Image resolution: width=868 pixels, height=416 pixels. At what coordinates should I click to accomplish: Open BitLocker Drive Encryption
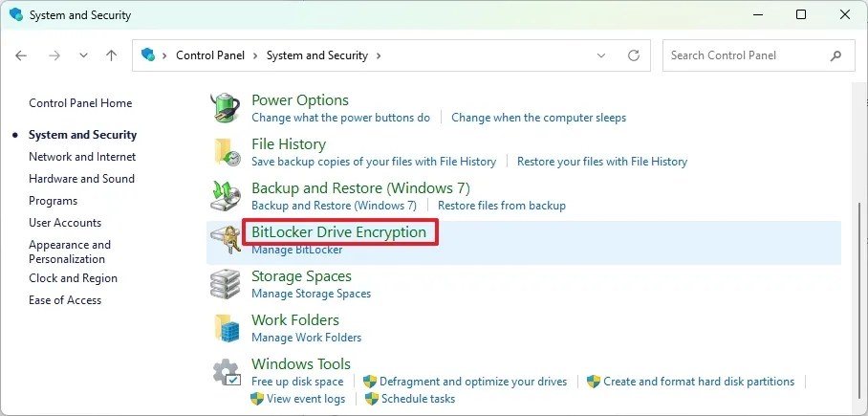(x=338, y=232)
